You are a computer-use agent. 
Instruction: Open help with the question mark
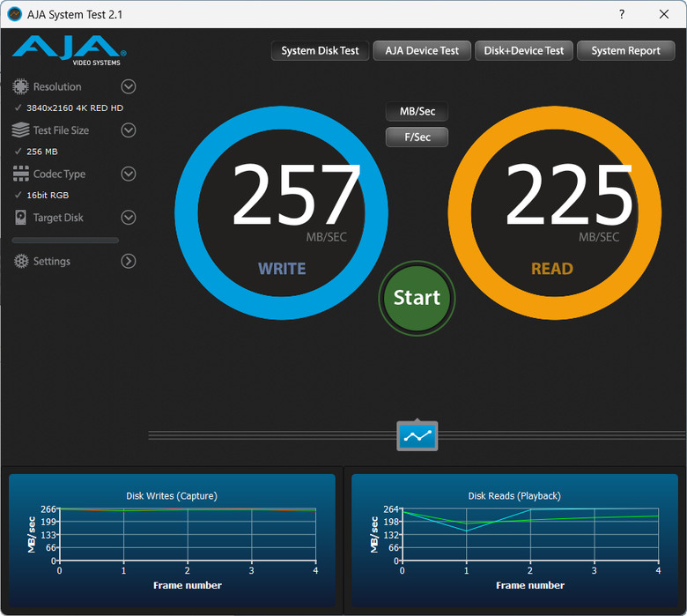622,14
